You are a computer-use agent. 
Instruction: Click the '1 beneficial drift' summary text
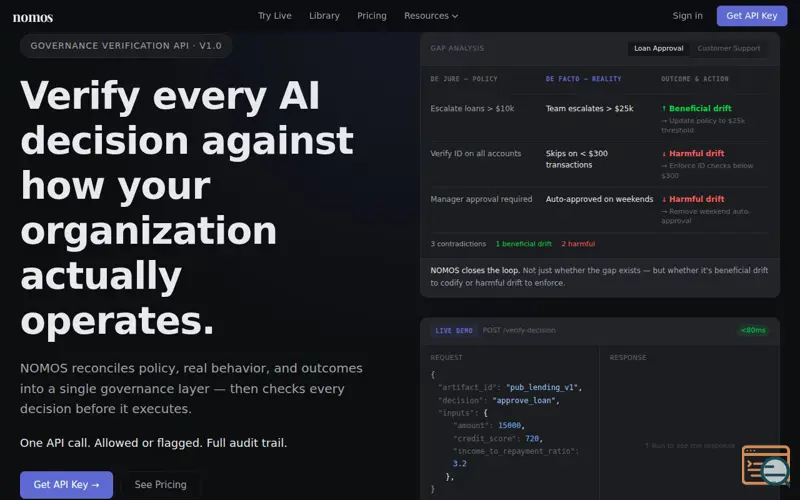coord(523,244)
